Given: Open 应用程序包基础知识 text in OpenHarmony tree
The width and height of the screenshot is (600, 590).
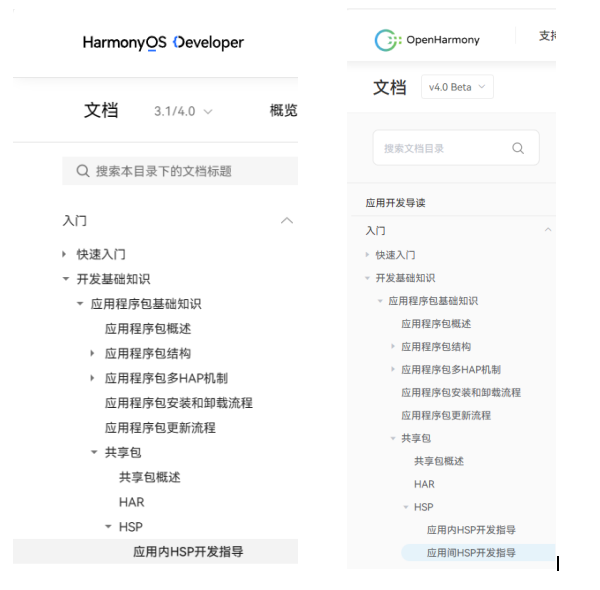Looking at the screenshot, I should click(433, 301).
